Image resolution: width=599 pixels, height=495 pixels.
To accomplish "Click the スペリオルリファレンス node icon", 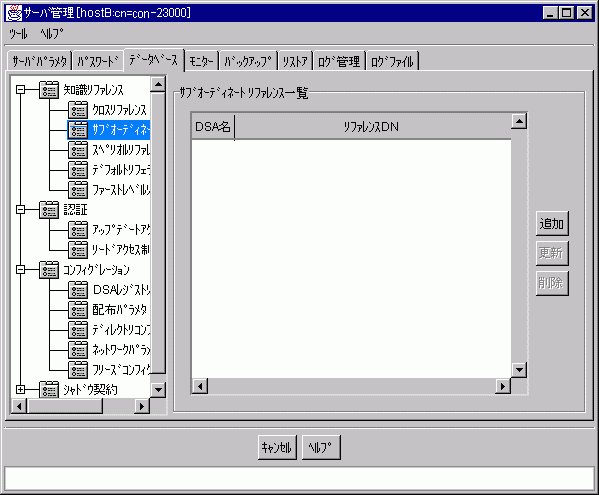I will [78, 150].
